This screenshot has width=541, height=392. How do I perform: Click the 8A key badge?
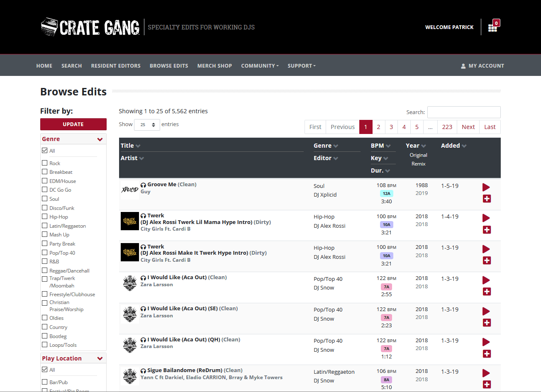tap(386, 380)
